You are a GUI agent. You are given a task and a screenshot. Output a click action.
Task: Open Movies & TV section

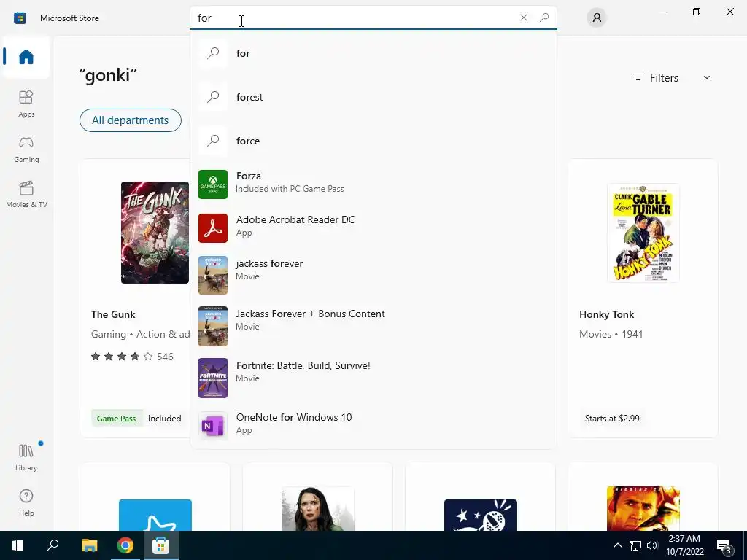(26, 194)
